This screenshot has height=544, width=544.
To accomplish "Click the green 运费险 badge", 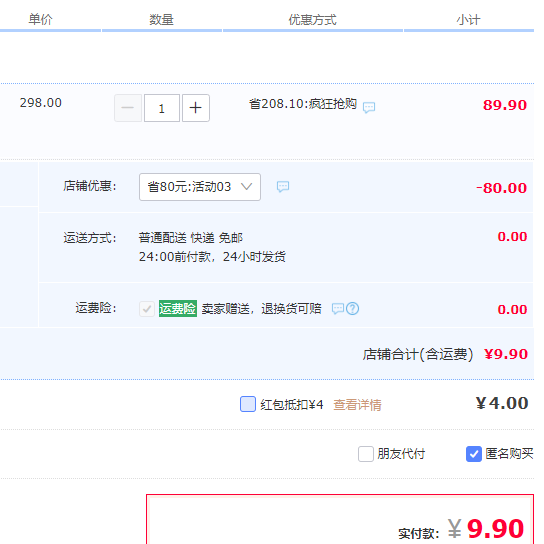I will pos(178,308).
